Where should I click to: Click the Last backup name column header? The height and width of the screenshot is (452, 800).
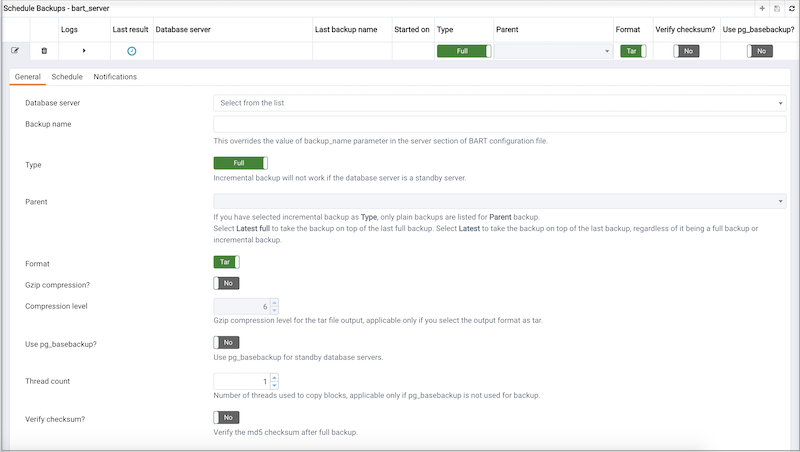(346, 30)
